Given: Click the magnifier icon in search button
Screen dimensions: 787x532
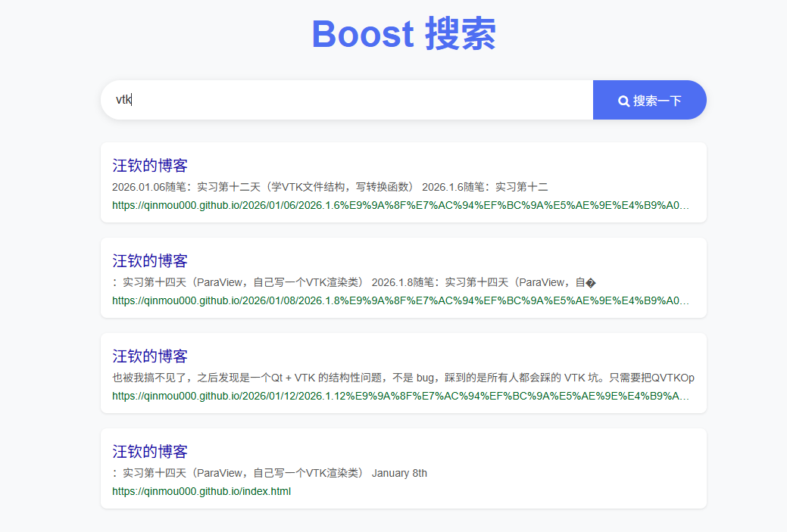Looking at the screenshot, I should pyautogui.click(x=623, y=101).
